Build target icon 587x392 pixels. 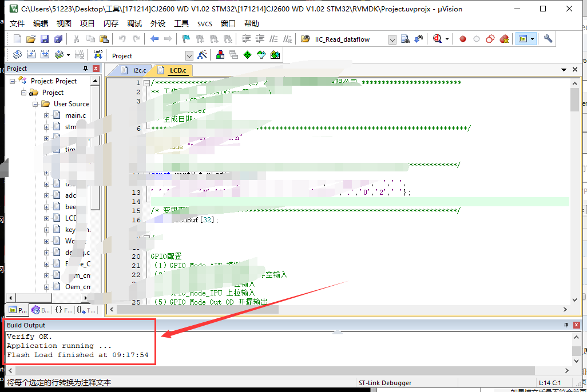click(31, 55)
